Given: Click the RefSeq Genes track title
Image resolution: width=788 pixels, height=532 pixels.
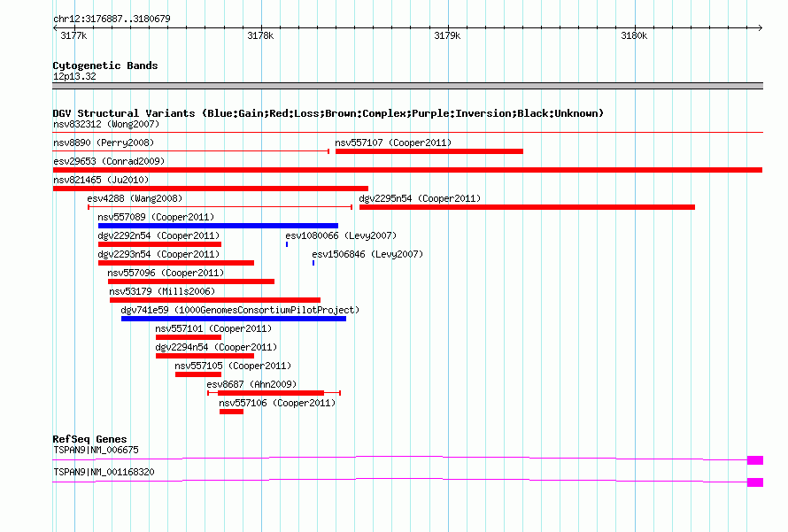Looking at the screenshot, I should [89, 439].
